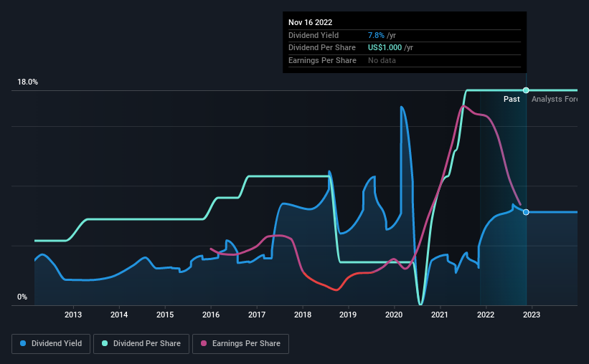Screen dimensions: 589x364
Task: Toggle the Earnings Per Share legend item
Action: pyautogui.click(x=240, y=344)
